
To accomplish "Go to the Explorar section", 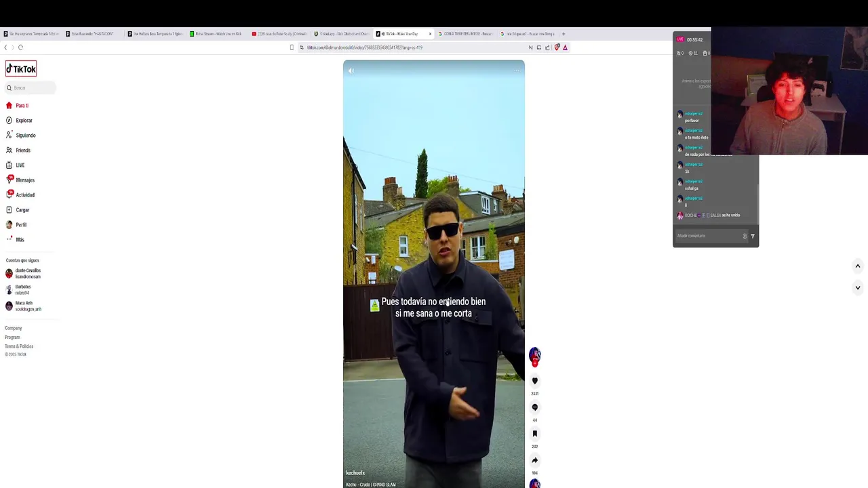I will (x=19, y=121).
